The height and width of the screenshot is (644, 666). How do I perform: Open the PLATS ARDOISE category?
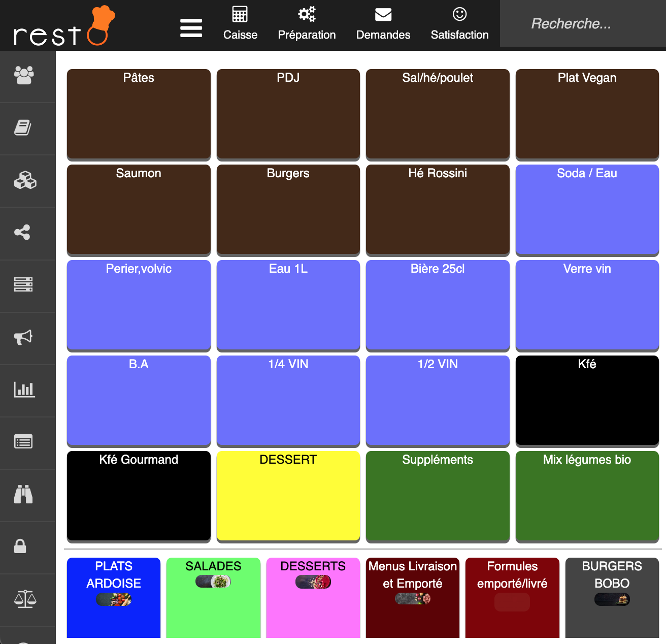[x=114, y=597]
